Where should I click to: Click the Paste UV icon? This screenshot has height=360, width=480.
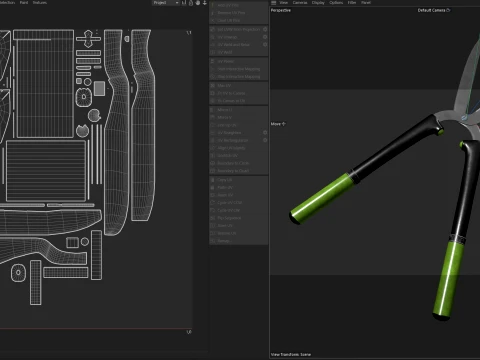(x=212, y=187)
